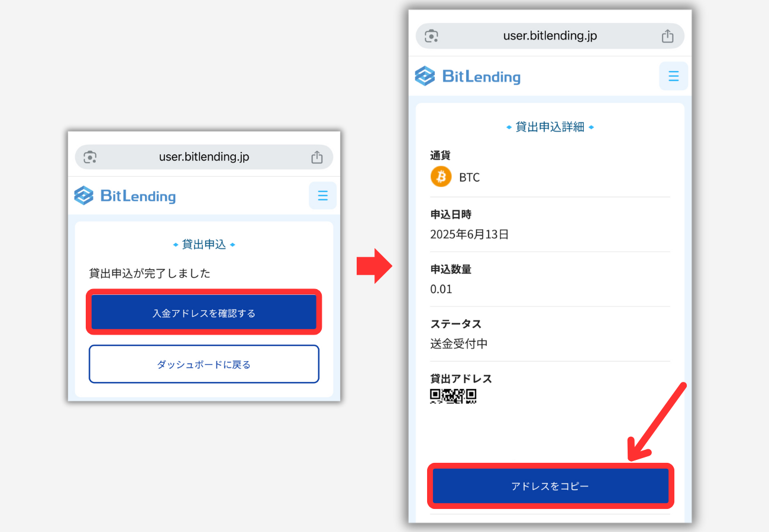The image size is (769, 532).
Task: Click the BitLending logo in right screenshot
Action: (x=467, y=76)
